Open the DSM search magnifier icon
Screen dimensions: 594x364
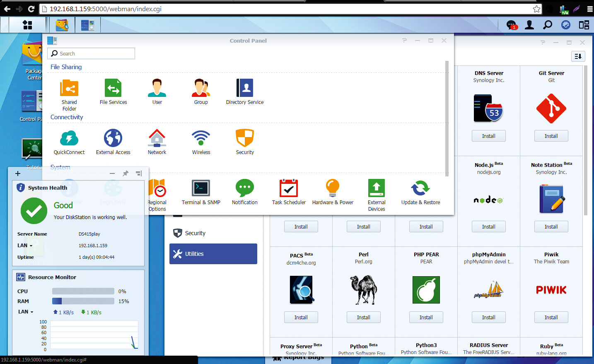coord(548,25)
